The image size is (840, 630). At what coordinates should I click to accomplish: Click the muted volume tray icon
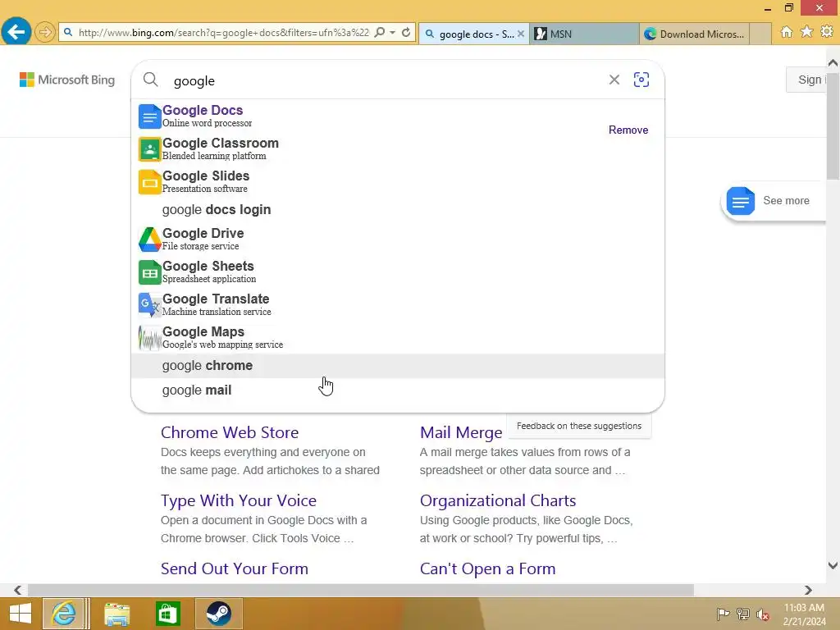click(763, 614)
